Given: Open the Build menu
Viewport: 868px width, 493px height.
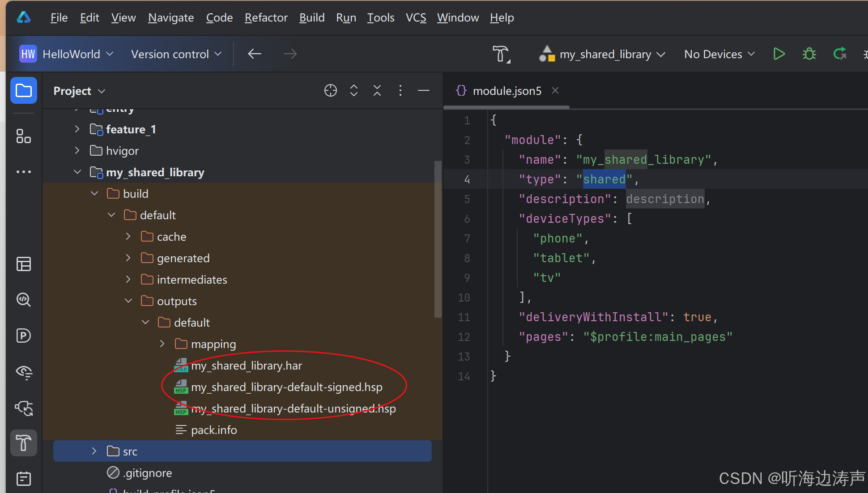Looking at the screenshot, I should click(x=312, y=17).
